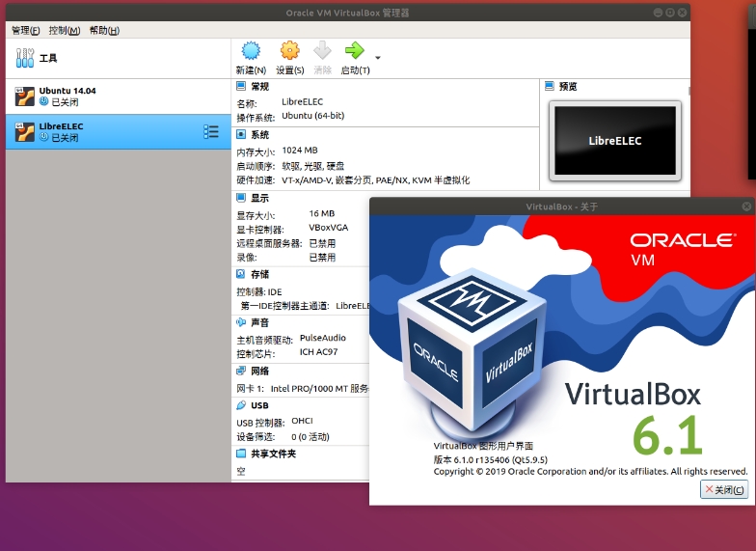The width and height of the screenshot is (756, 551).
Task: Click the '软驱, 光驱, 硬盘' boot order value
Action: (x=312, y=166)
